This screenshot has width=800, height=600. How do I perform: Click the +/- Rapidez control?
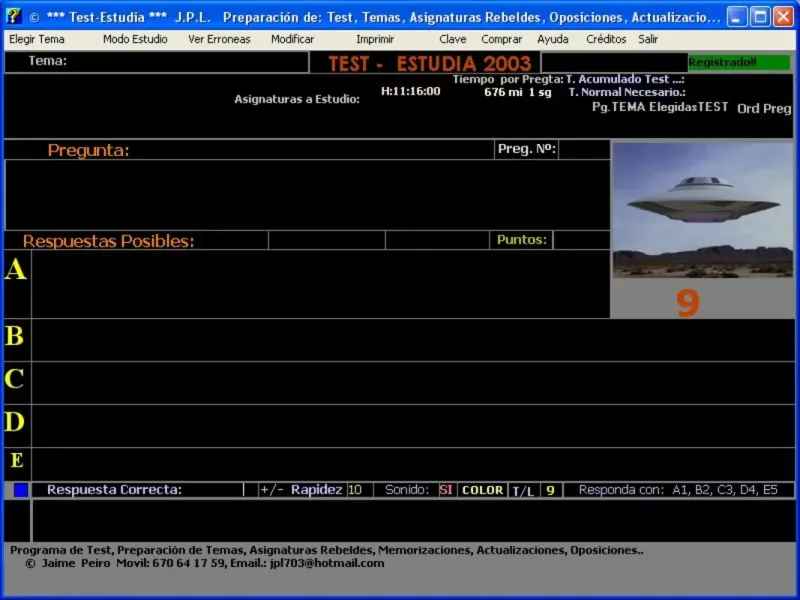coord(301,490)
